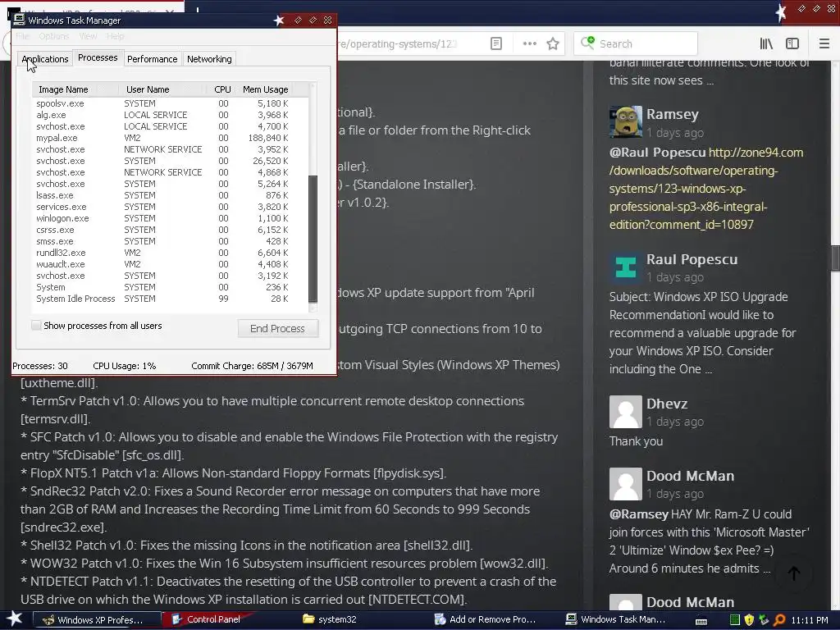
Task: Click the Task Manager title bar computer icon
Action: (x=20, y=20)
